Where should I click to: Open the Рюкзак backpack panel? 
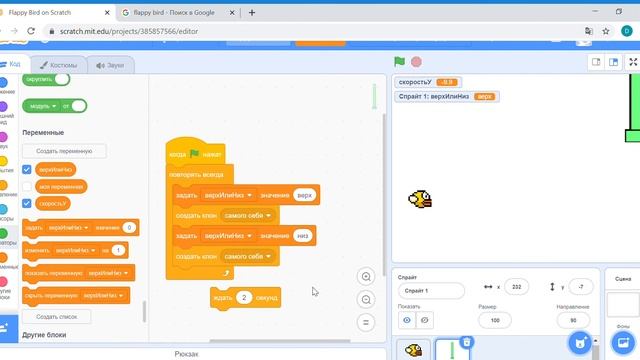pos(187,354)
